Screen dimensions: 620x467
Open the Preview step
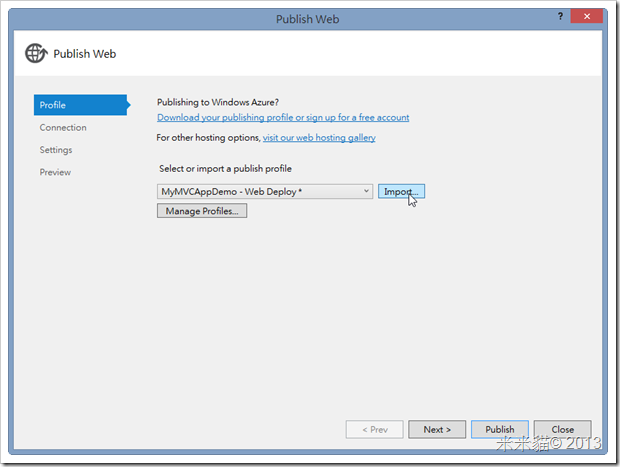[x=55, y=172]
